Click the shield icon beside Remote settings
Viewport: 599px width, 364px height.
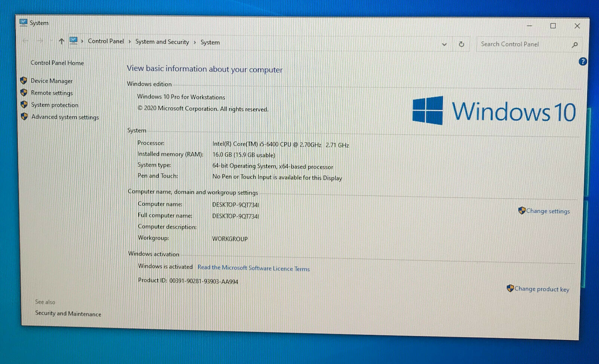point(24,92)
